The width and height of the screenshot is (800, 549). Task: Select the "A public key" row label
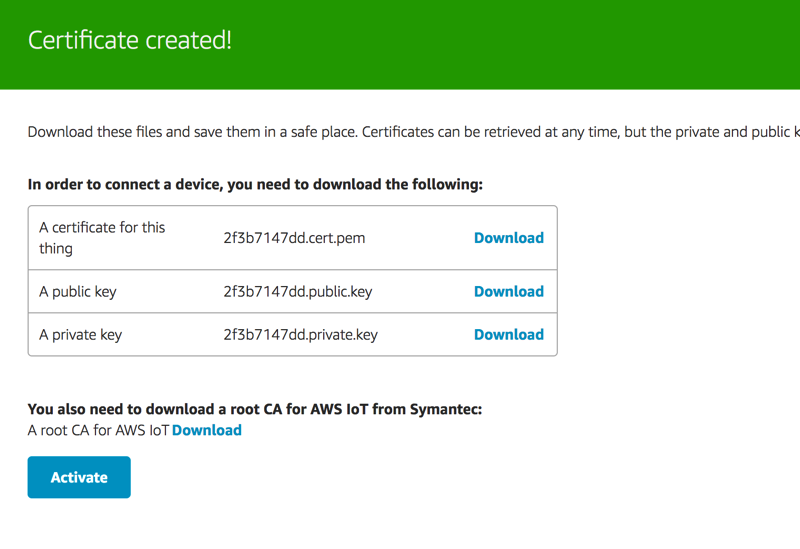point(77,292)
